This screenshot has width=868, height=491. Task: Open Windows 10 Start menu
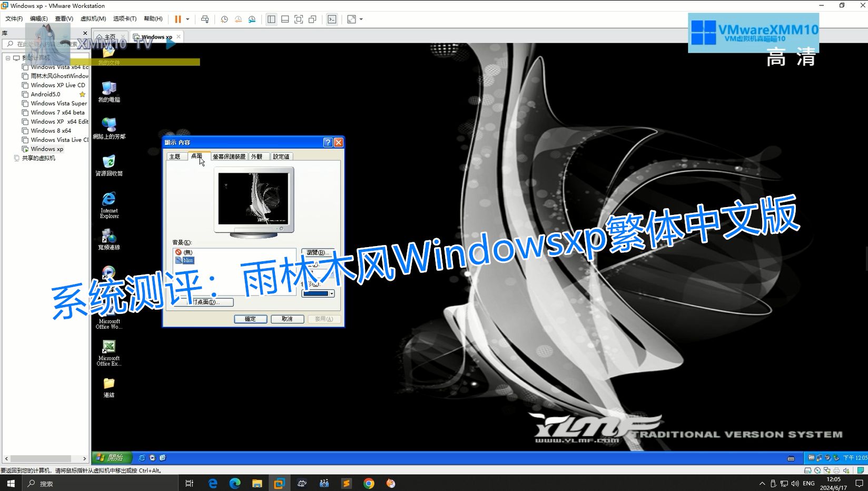tap(11, 483)
